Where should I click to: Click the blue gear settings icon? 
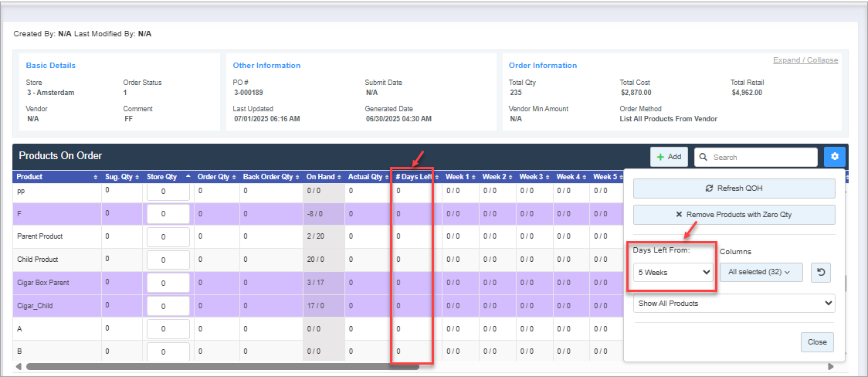[x=834, y=157]
